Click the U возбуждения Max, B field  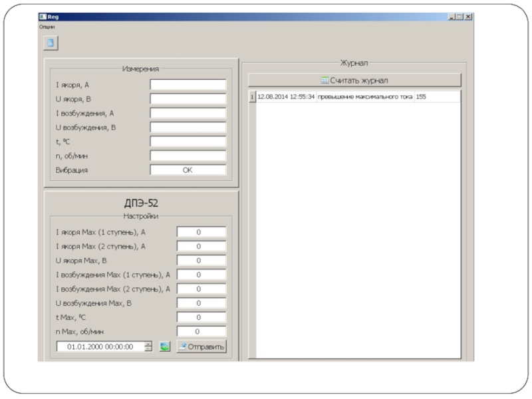[x=201, y=303]
